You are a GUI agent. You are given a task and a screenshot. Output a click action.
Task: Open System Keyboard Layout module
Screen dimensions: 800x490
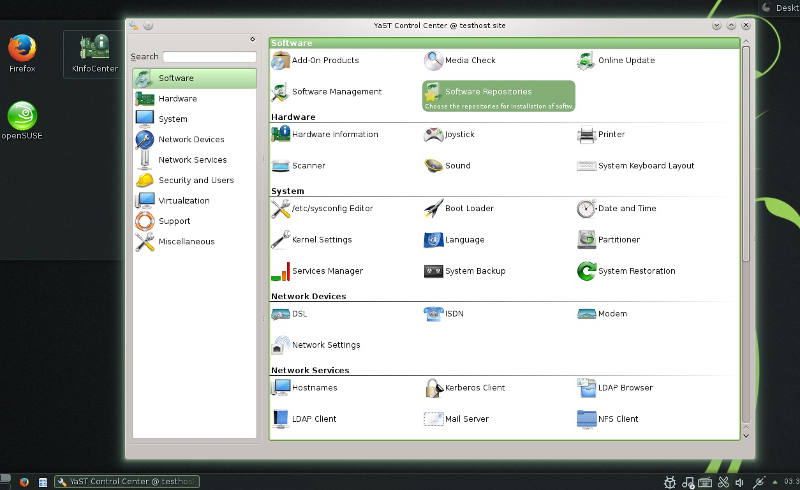(x=636, y=166)
